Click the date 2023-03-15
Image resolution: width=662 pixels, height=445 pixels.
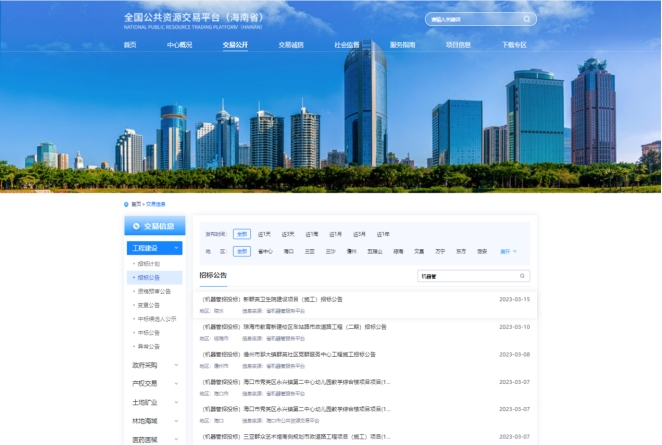point(514,299)
